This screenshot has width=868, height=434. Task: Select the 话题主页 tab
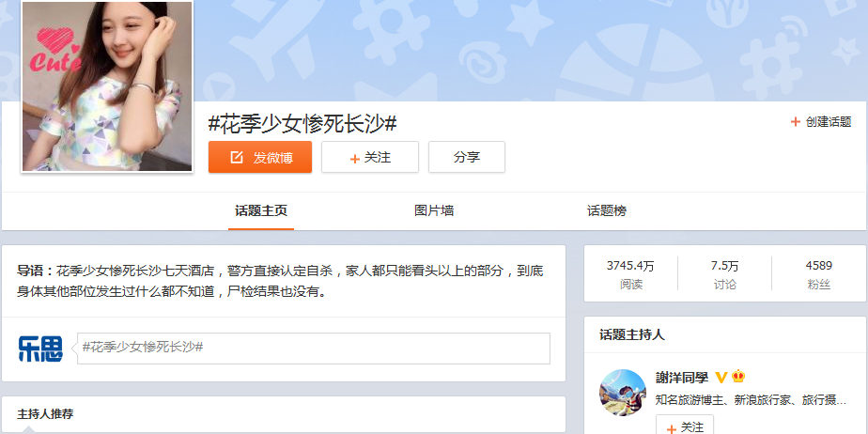coord(260,211)
